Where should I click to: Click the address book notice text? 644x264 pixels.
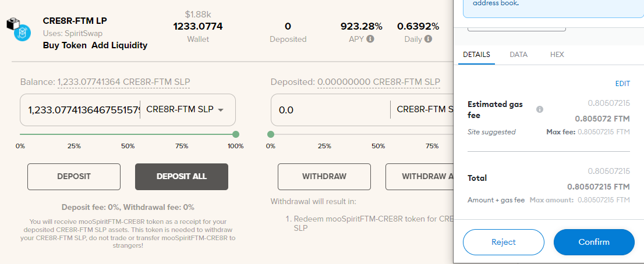point(496,3)
